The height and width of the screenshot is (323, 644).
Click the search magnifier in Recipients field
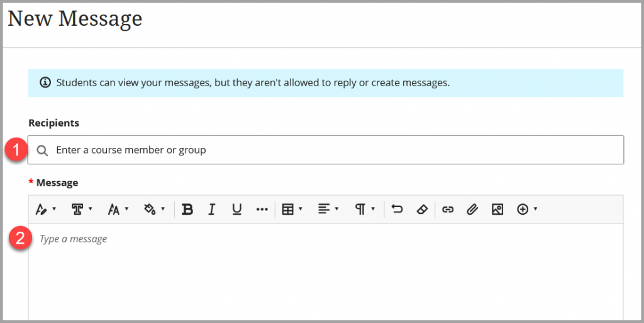point(42,150)
